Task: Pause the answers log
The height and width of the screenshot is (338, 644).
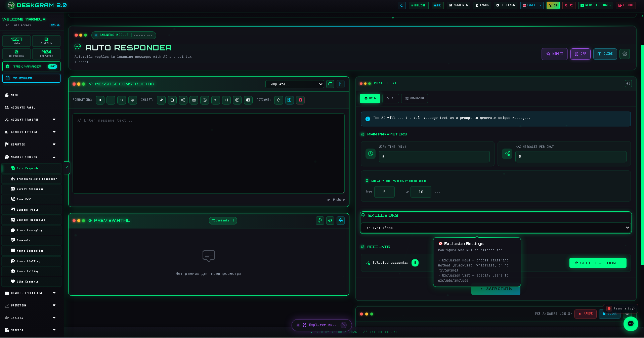Action: [586, 313]
